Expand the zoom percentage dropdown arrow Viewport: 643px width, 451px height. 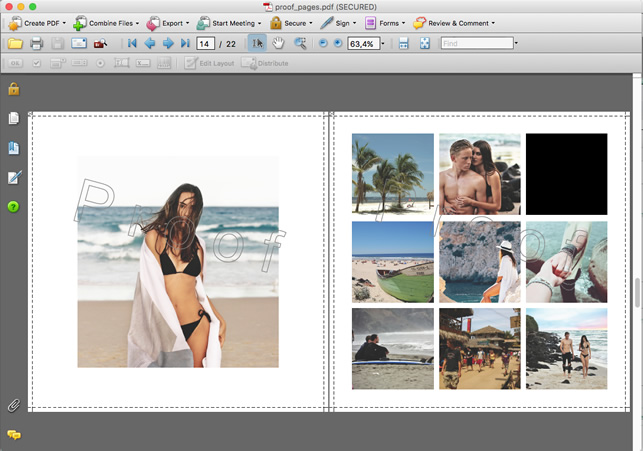(x=383, y=43)
